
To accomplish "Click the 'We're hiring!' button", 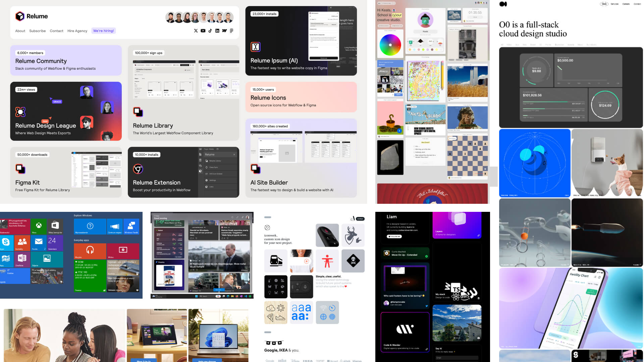I will [x=104, y=31].
